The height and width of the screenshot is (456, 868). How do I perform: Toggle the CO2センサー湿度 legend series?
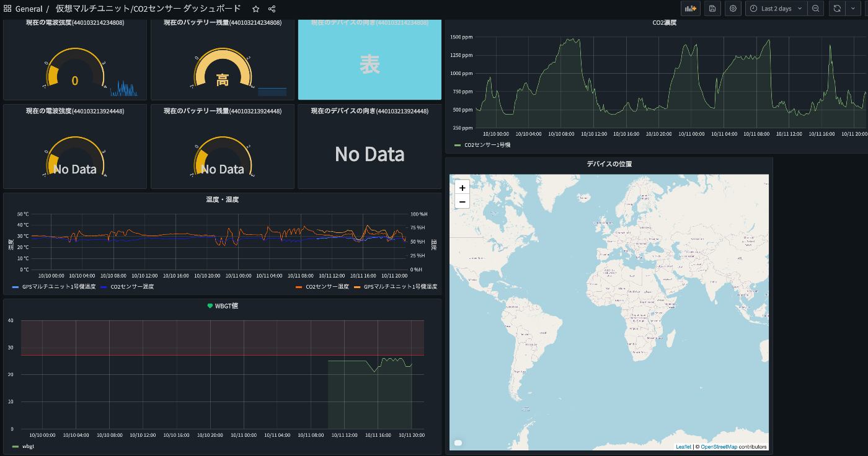tap(327, 287)
